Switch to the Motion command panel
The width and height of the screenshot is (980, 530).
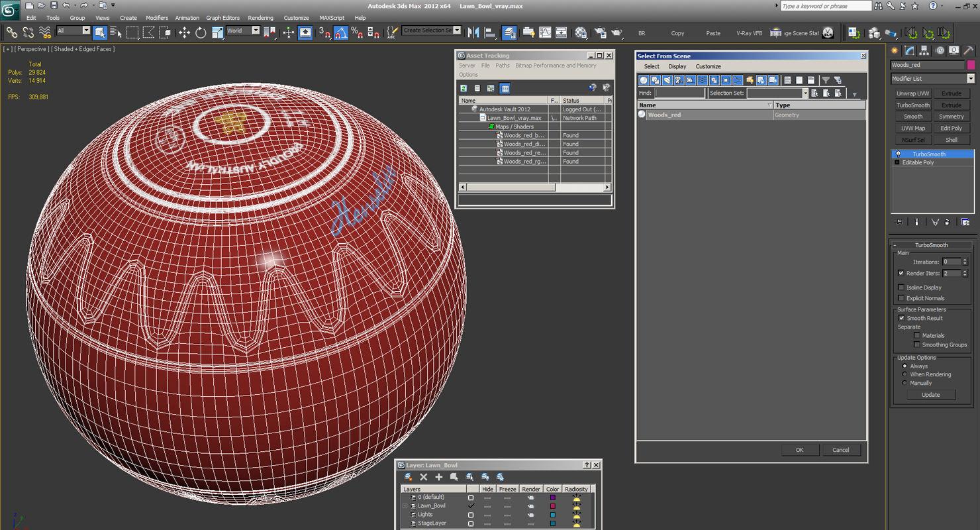tap(940, 50)
